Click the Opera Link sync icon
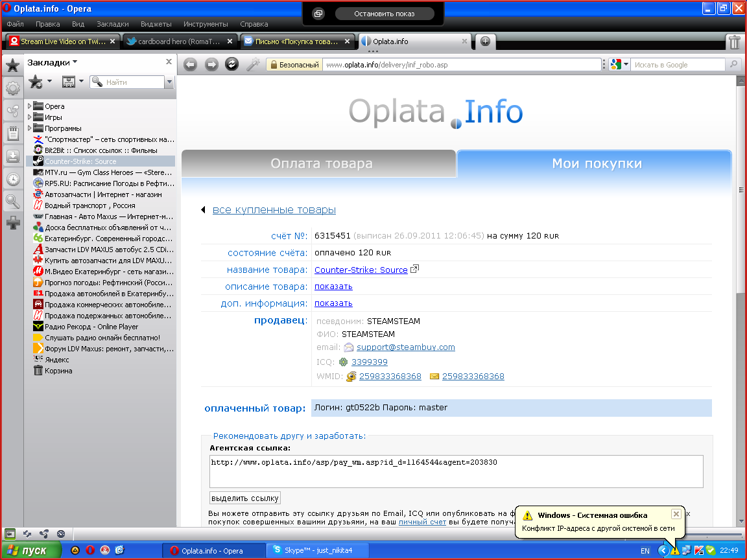This screenshot has width=747, height=560. pyautogui.click(x=27, y=534)
